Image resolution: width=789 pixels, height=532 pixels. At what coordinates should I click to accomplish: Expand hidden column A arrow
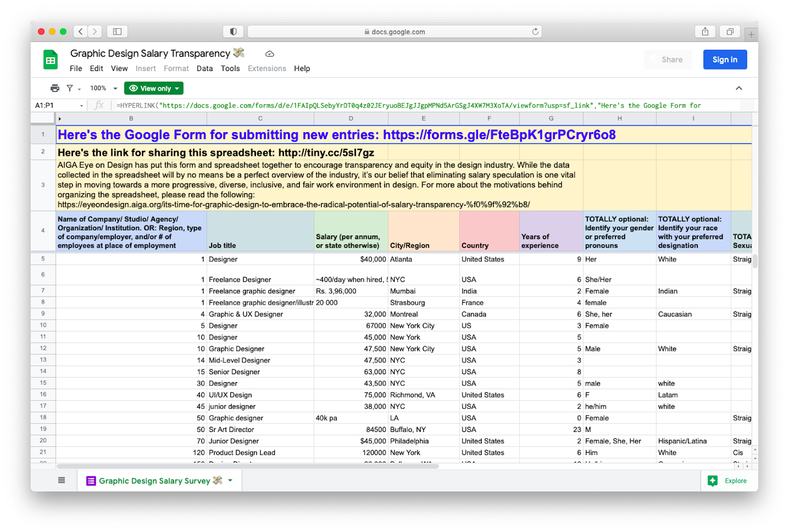60,119
